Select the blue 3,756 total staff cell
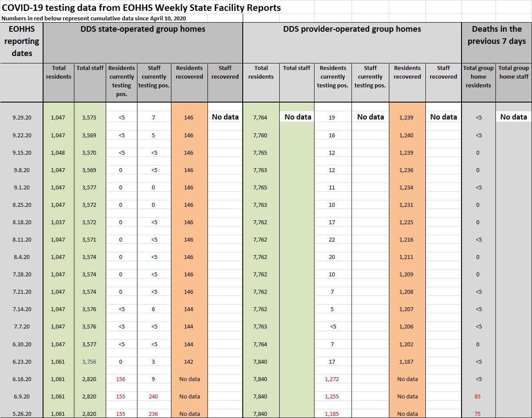This screenshot has width=532, height=418. point(90,362)
